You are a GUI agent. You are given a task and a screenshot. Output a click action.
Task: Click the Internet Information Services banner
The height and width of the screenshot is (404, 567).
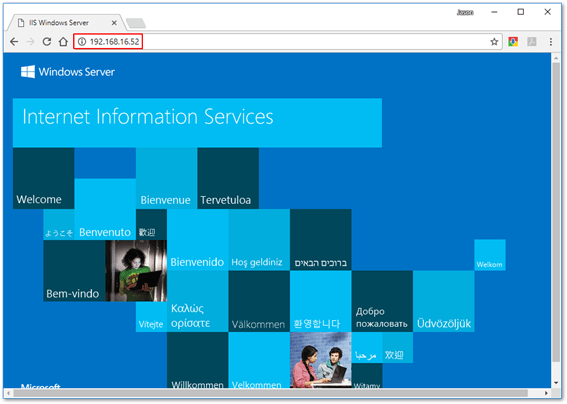(197, 123)
